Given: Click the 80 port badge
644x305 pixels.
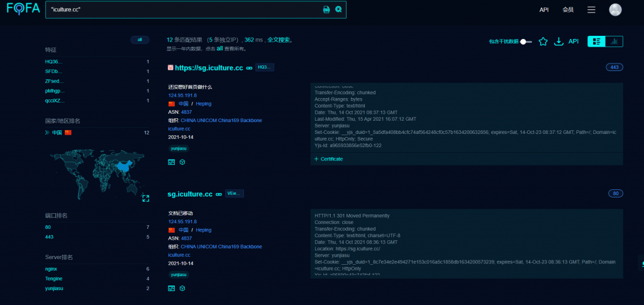Looking at the screenshot, I should [616, 193].
